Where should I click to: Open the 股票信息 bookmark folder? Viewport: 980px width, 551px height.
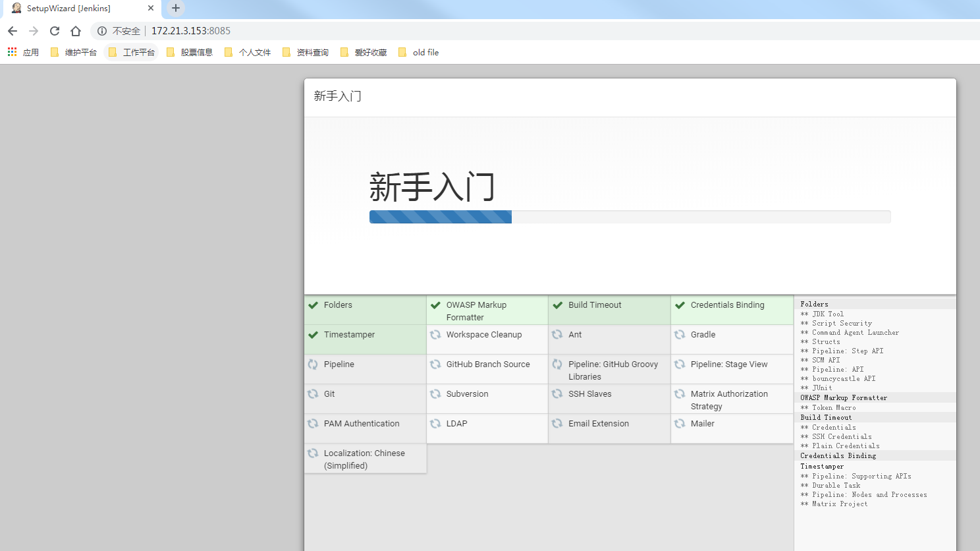tap(190, 52)
